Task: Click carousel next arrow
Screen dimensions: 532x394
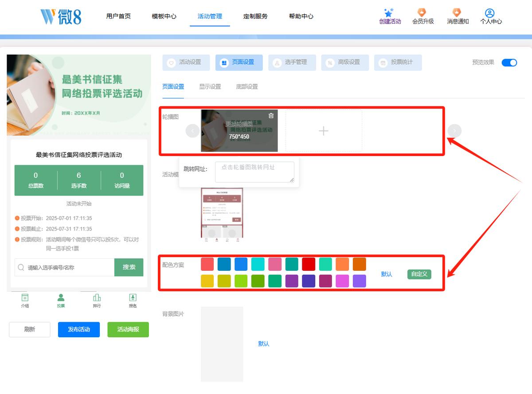Action: click(454, 131)
